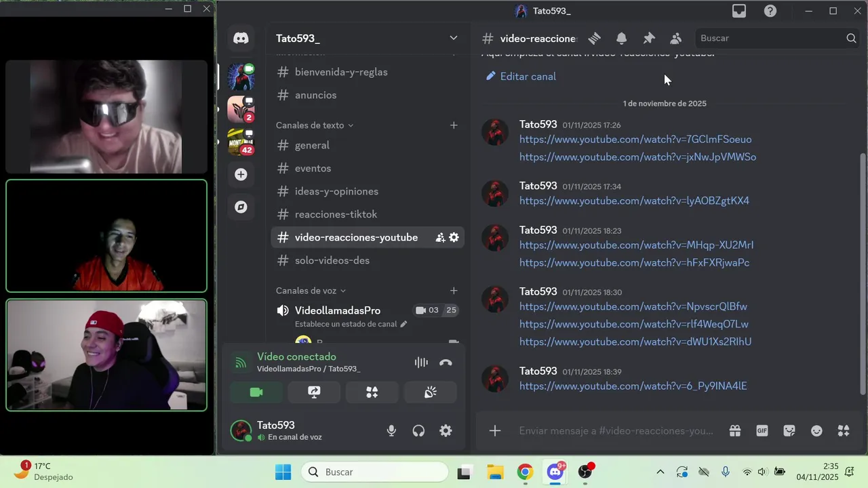
Task: Collapse the Canales de texto category
Action: tap(315, 125)
